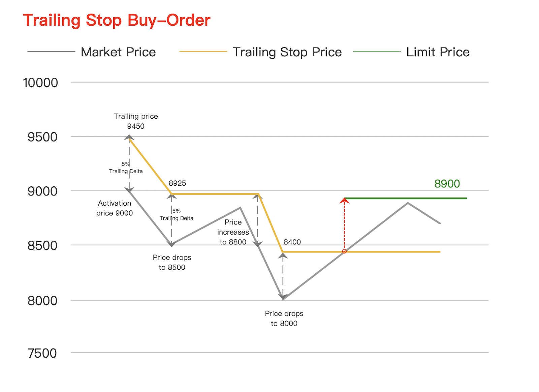Click the 'Price increases to 8800' annotation
Screen dimensions: 539x392
(233, 232)
